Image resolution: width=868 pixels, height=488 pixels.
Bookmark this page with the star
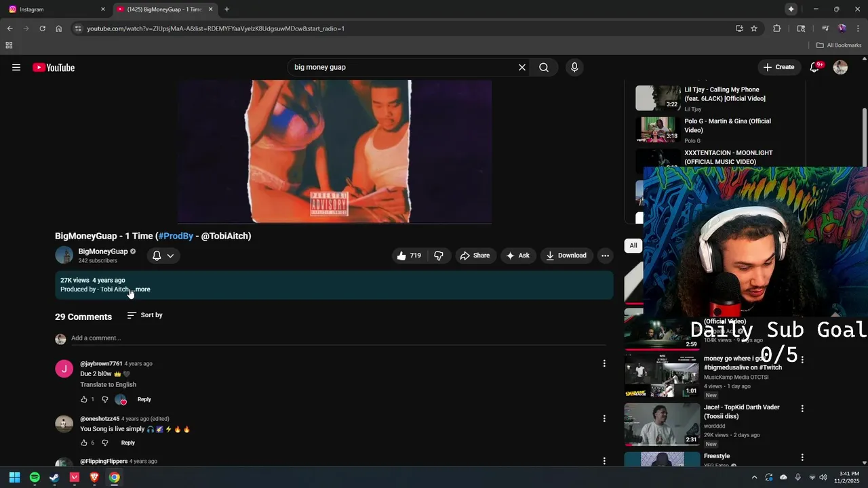(x=754, y=28)
